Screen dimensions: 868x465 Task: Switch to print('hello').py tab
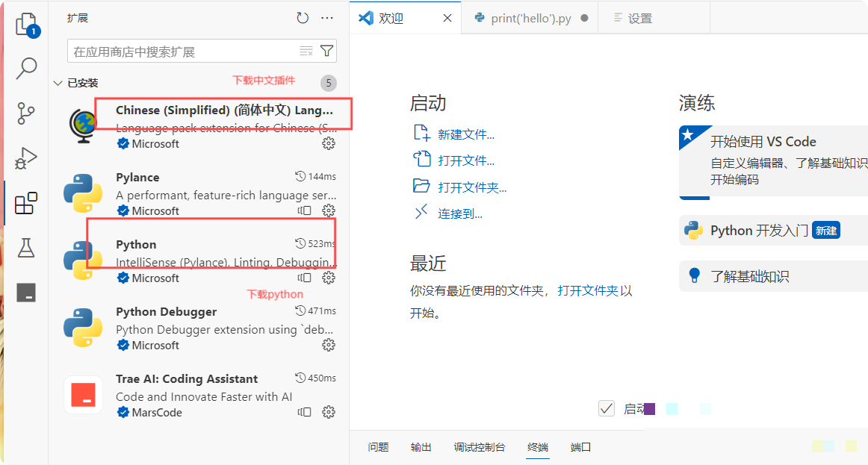click(x=531, y=18)
